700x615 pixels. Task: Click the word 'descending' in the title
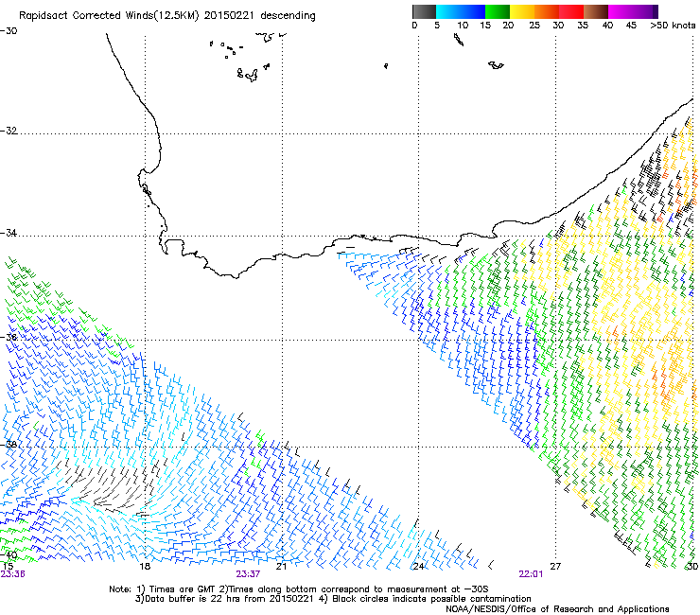coord(288,16)
